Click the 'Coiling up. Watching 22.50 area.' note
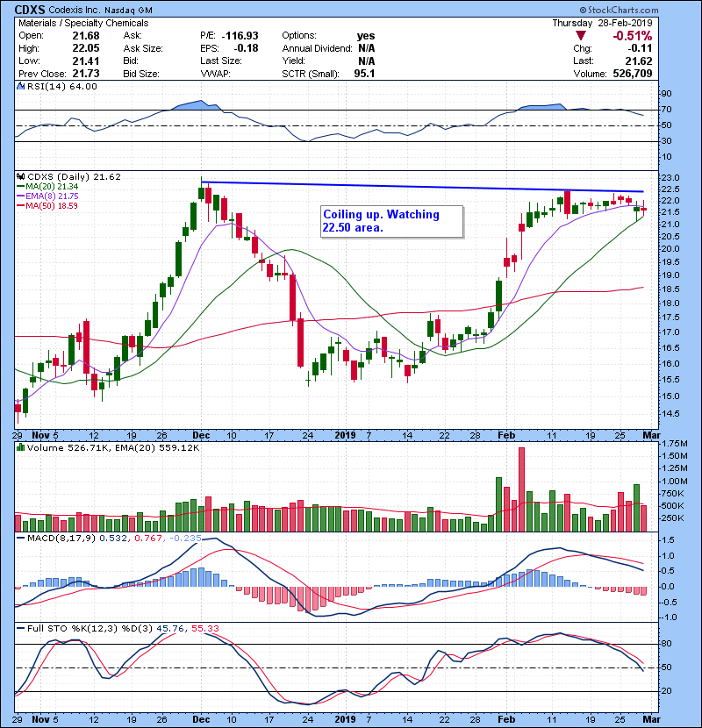Viewport: 702px width, 728px height. 391,221
